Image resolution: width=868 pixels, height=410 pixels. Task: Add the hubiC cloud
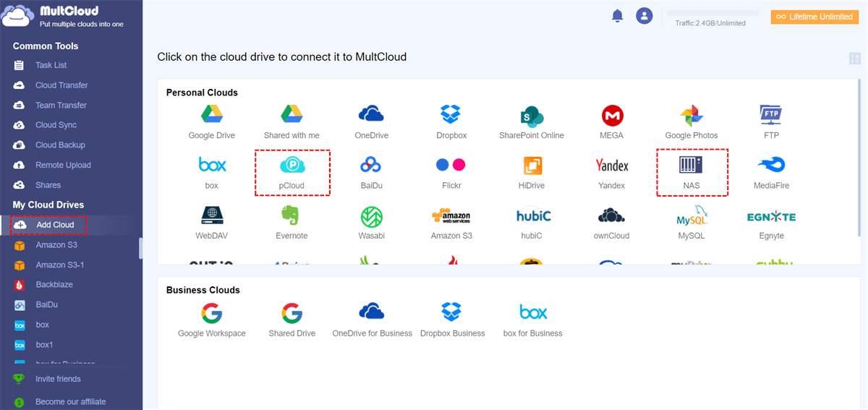534,223
